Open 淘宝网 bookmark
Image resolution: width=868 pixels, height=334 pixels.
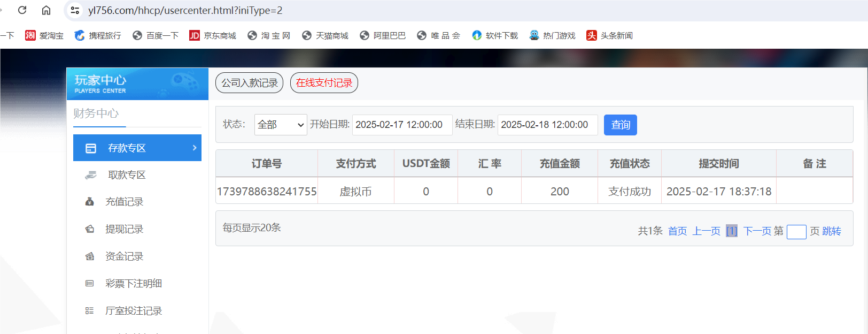click(269, 35)
